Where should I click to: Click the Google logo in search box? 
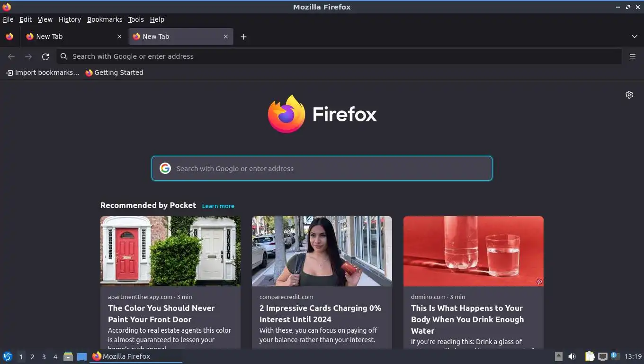tap(165, 168)
